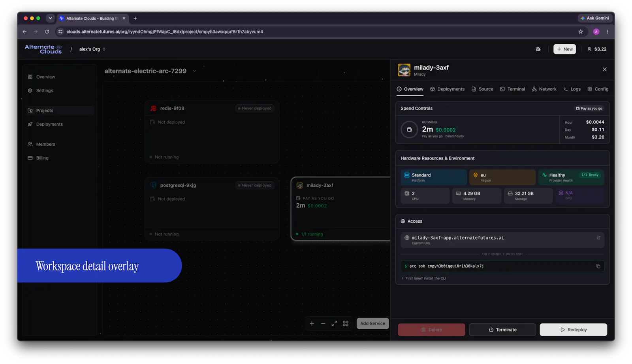Zoom in on canvas with plus icon
Viewport: 632px width, 364px height.
[x=312, y=323]
